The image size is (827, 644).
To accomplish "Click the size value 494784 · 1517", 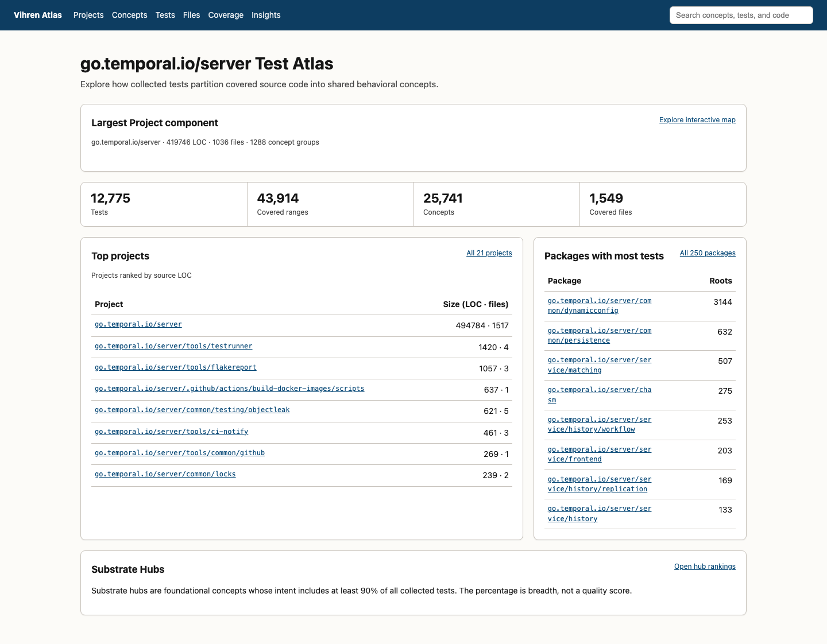I will [482, 325].
